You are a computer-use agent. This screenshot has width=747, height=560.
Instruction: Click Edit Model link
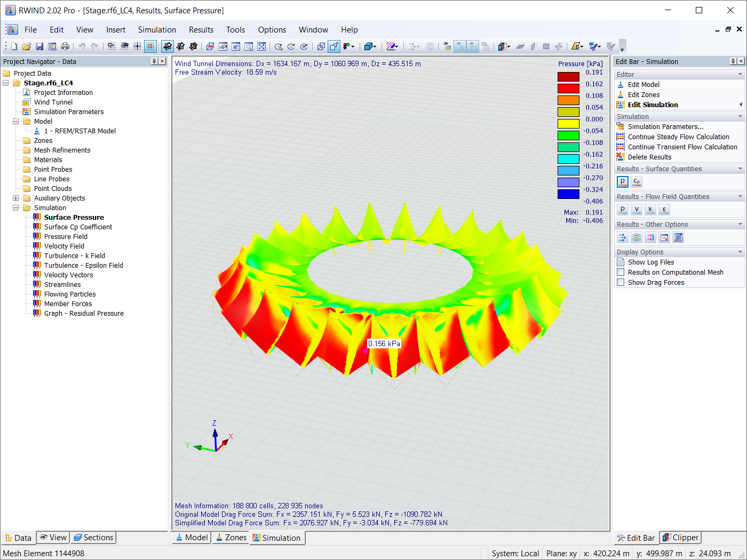643,84
